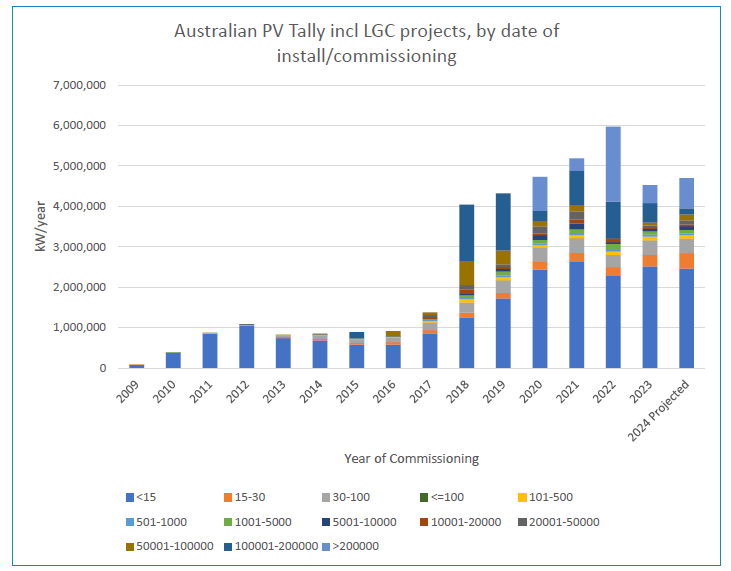Click the <15 legend color swatch
The height and width of the screenshot is (571, 731).
click(130, 496)
